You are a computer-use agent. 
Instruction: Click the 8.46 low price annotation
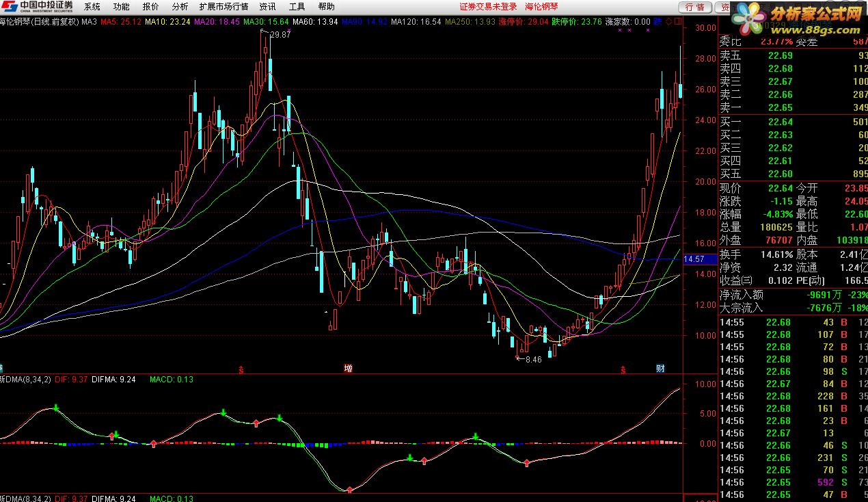[x=533, y=359]
